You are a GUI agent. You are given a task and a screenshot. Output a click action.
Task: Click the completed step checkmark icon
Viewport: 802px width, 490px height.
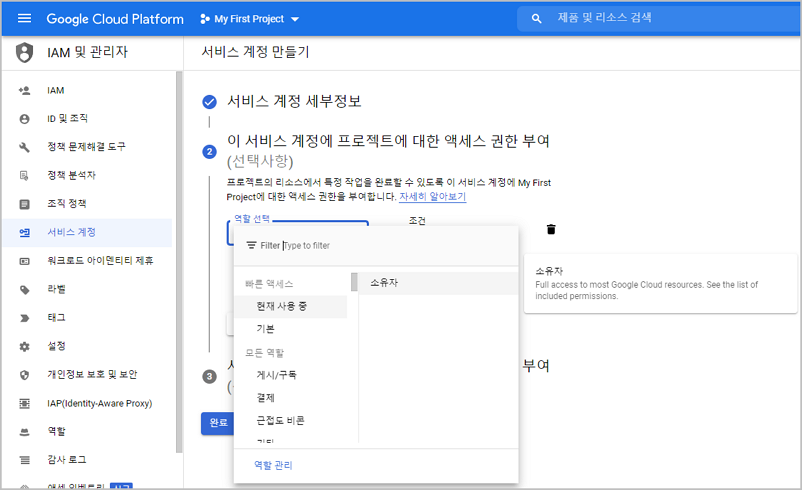[209, 102]
